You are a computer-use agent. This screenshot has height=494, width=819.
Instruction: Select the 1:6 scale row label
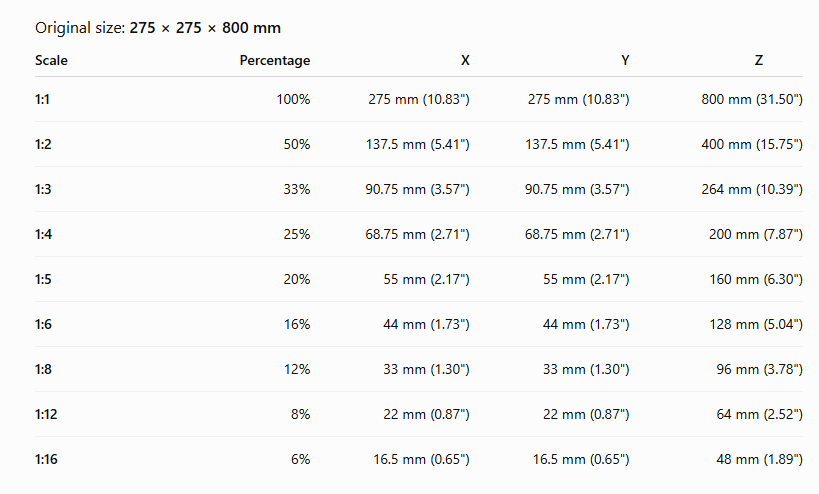(43, 324)
